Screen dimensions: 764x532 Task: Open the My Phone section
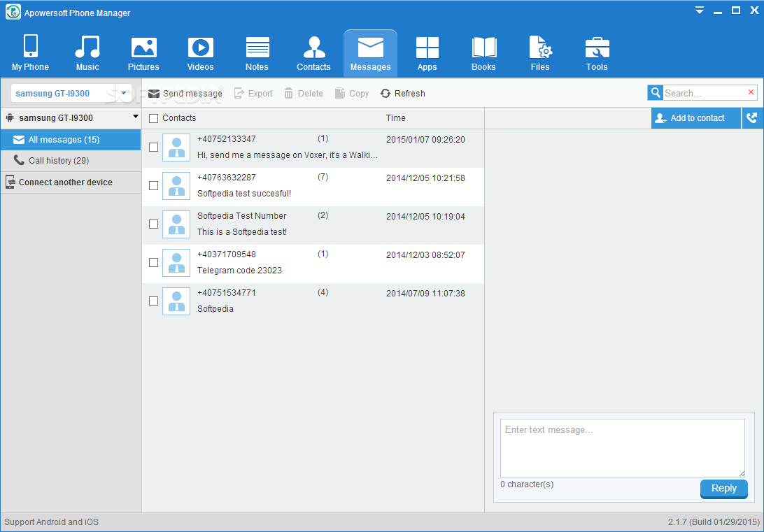[30, 53]
